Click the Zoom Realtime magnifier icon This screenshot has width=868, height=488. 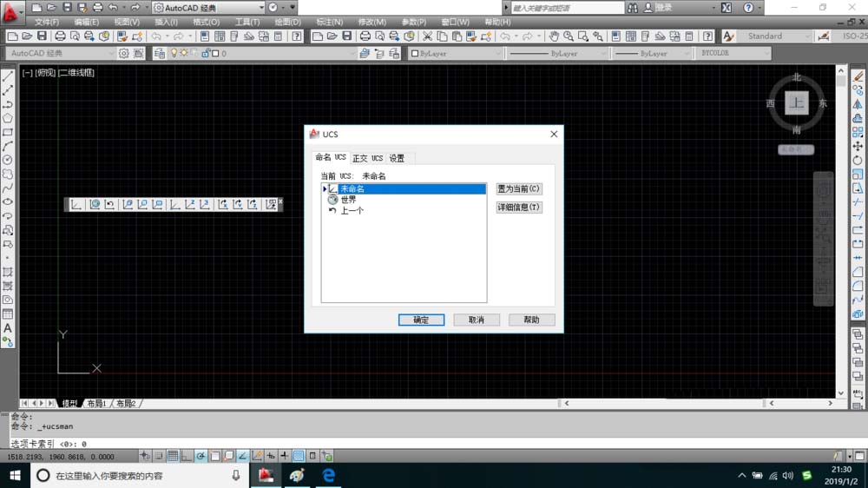[569, 36]
